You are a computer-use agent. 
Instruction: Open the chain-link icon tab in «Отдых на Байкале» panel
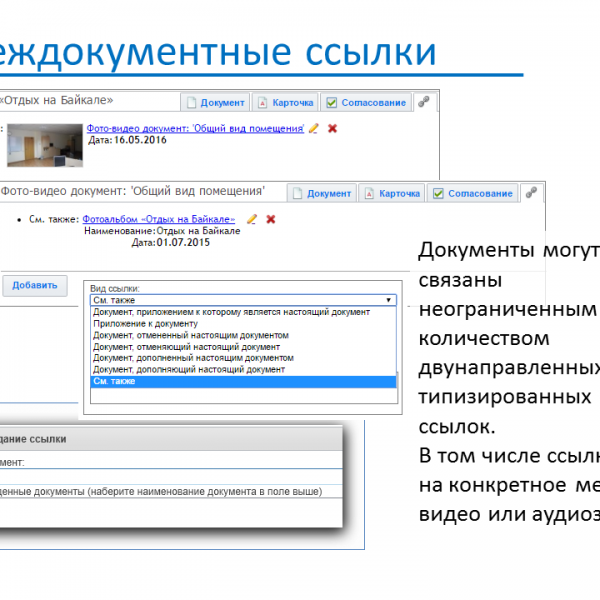point(424,102)
